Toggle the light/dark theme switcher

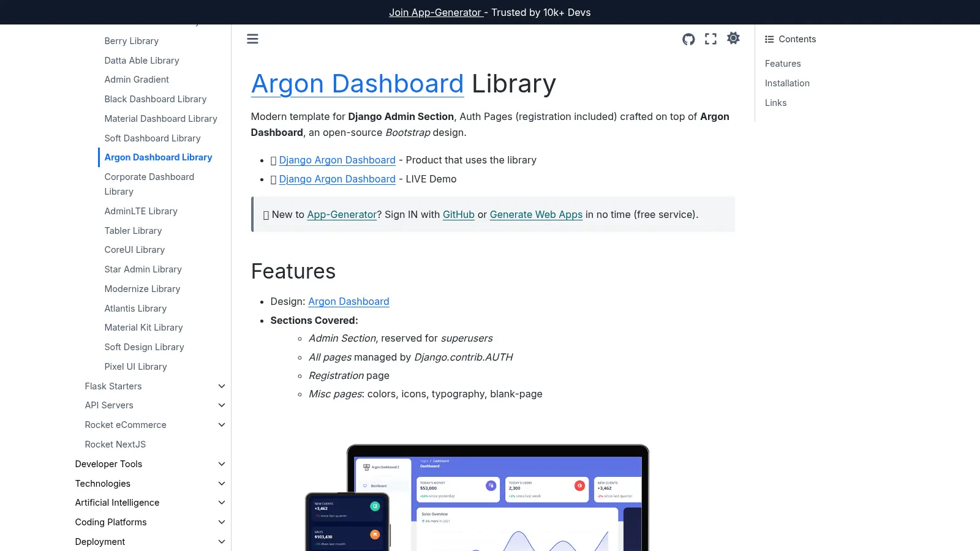click(x=733, y=38)
